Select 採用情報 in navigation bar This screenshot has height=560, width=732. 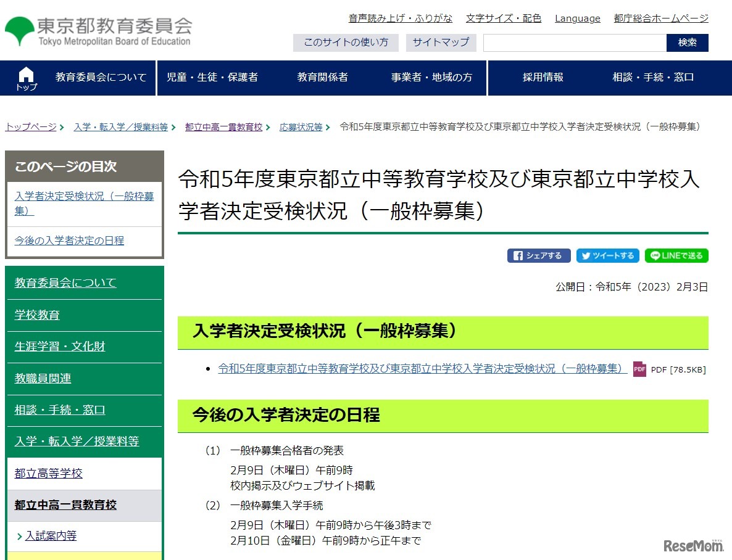(x=543, y=78)
